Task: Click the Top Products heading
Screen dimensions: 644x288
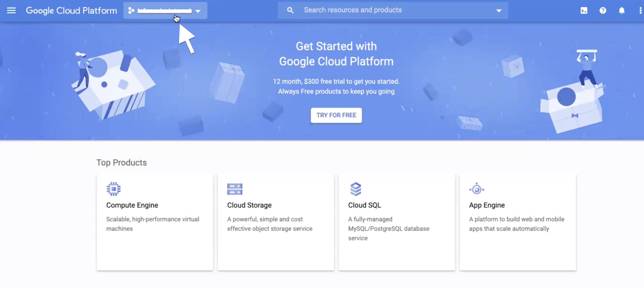Action: pos(121,163)
